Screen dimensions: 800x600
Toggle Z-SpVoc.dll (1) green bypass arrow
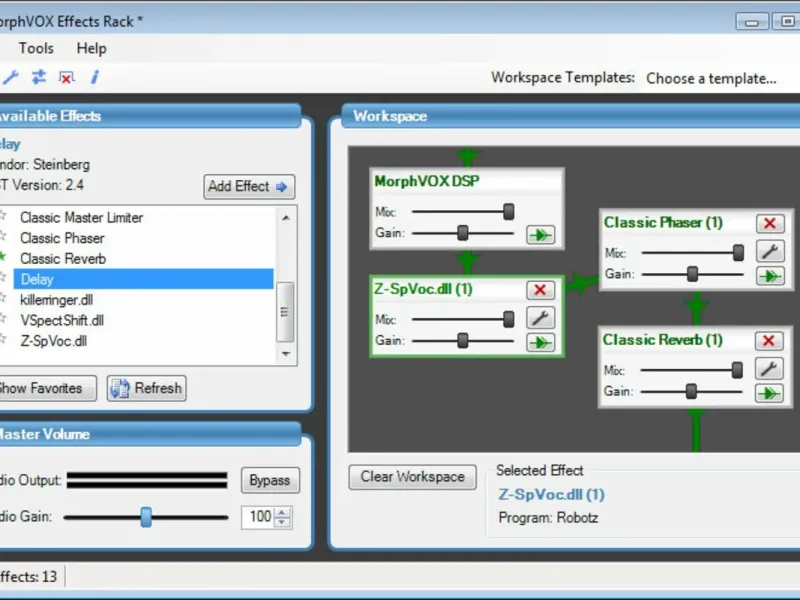[540, 342]
